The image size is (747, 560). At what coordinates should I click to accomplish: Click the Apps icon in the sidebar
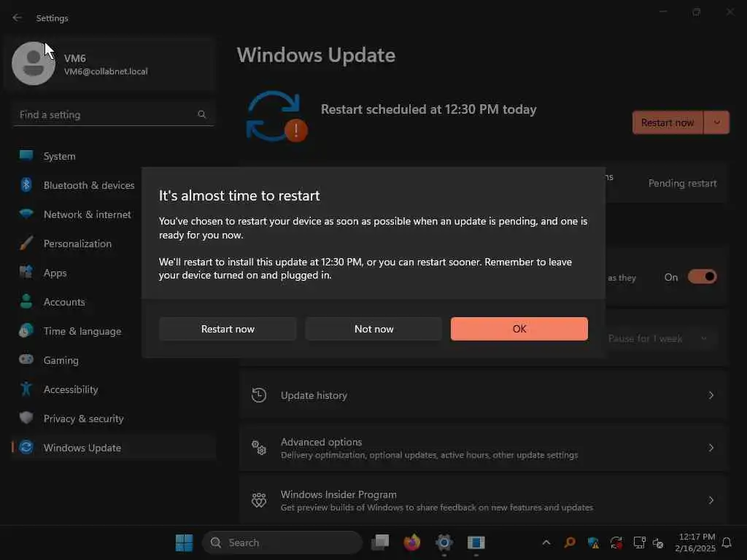[26, 273]
